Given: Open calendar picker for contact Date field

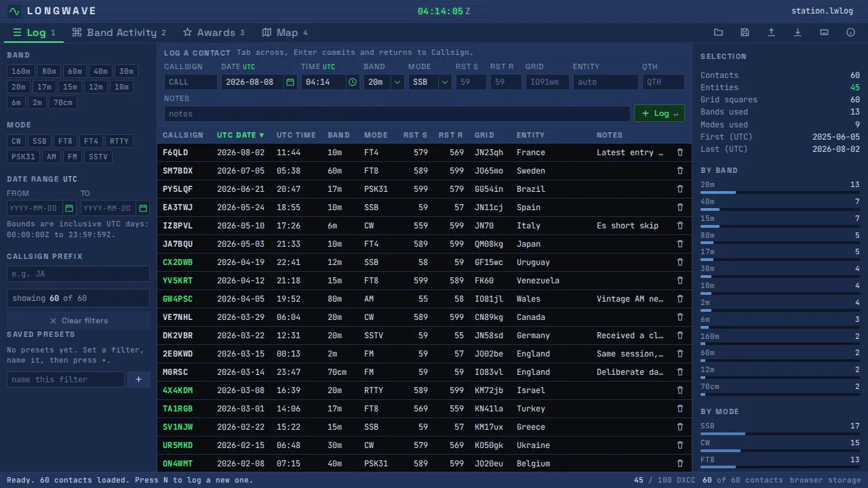Looking at the screenshot, I should (290, 82).
